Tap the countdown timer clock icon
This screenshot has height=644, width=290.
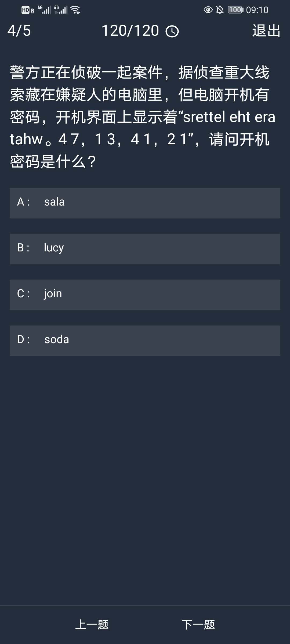pos(172,31)
